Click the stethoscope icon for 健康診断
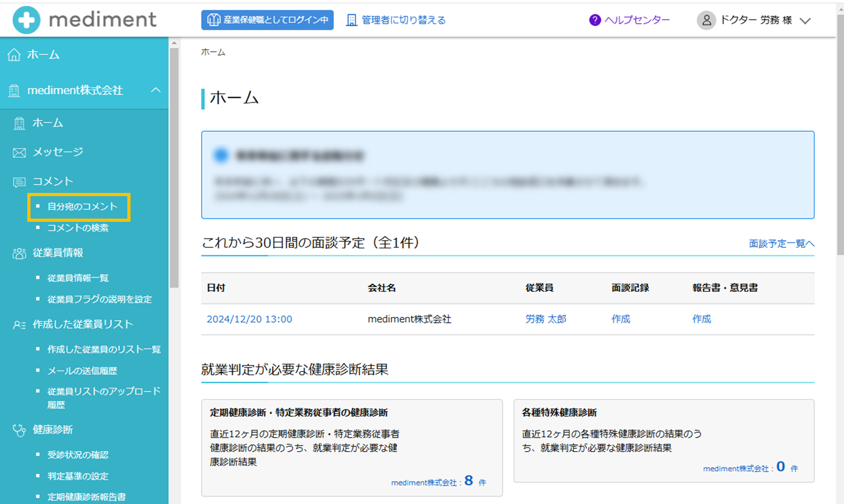 (x=19, y=430)
